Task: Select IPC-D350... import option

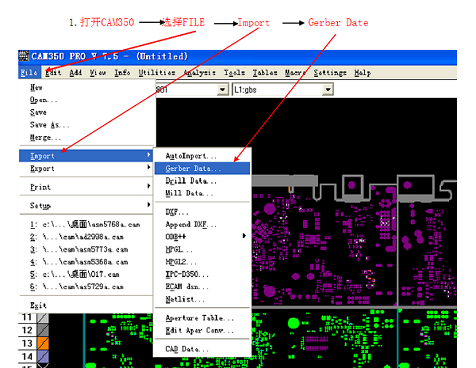Action: pos(202,274)
